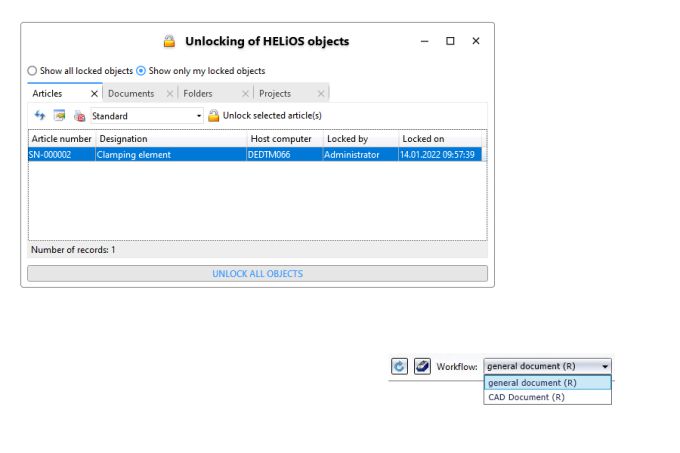Click the refresh arrows icon in Articles toolbar

(40, 115)
